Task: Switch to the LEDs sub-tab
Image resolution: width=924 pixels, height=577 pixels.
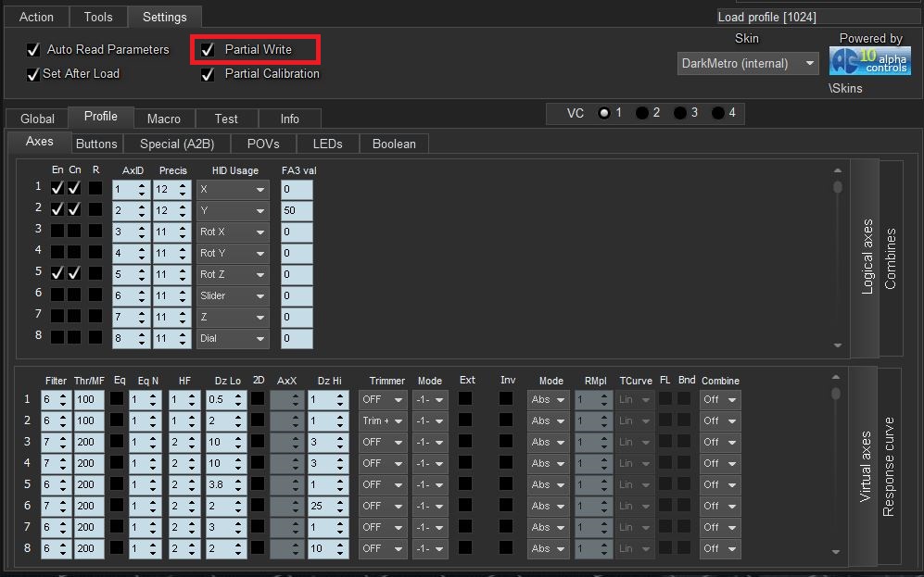Action: click(328, 144)
